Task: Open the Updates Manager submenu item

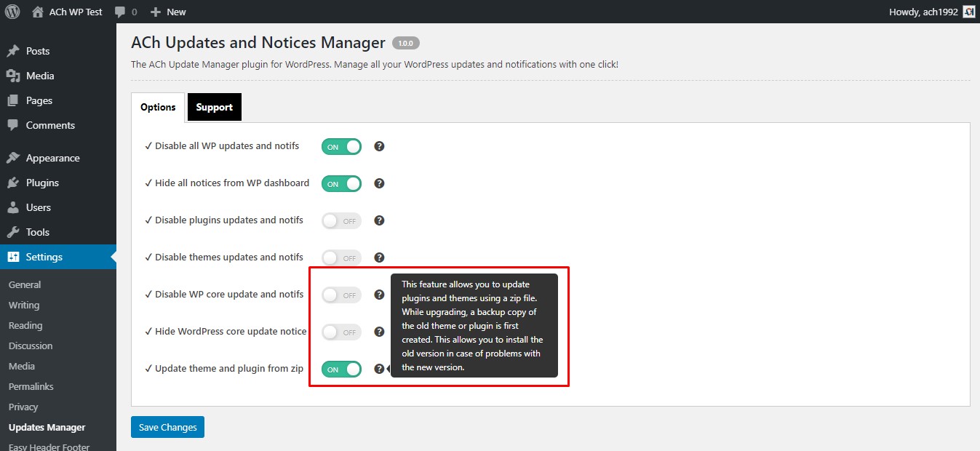Action: click(47, 428)
